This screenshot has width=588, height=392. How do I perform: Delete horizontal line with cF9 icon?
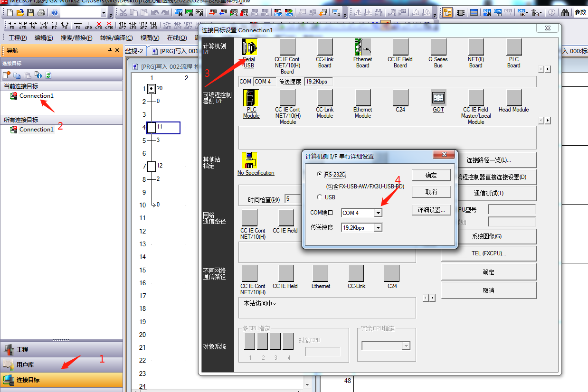99,26
